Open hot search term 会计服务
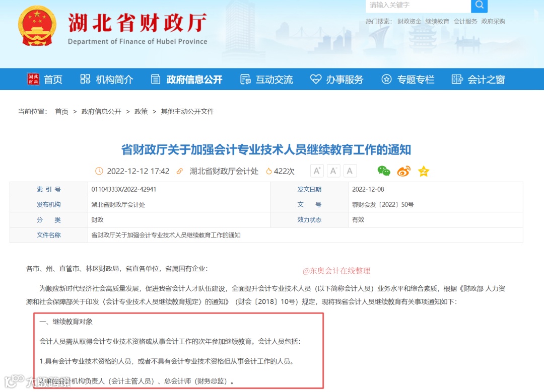The image size is (544, 392). pos(465,22)
